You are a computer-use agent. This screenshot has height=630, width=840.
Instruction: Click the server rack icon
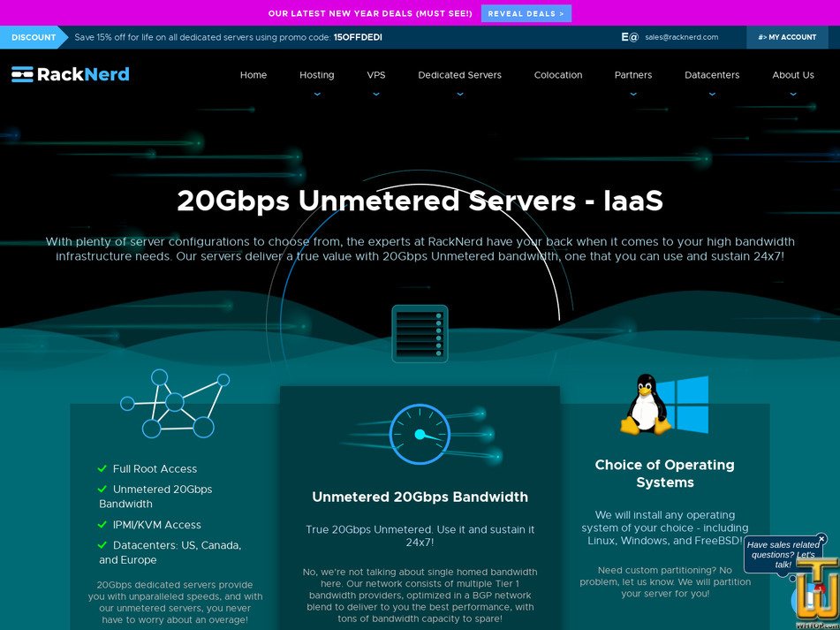pyautogui.click(x=420, y=333)
